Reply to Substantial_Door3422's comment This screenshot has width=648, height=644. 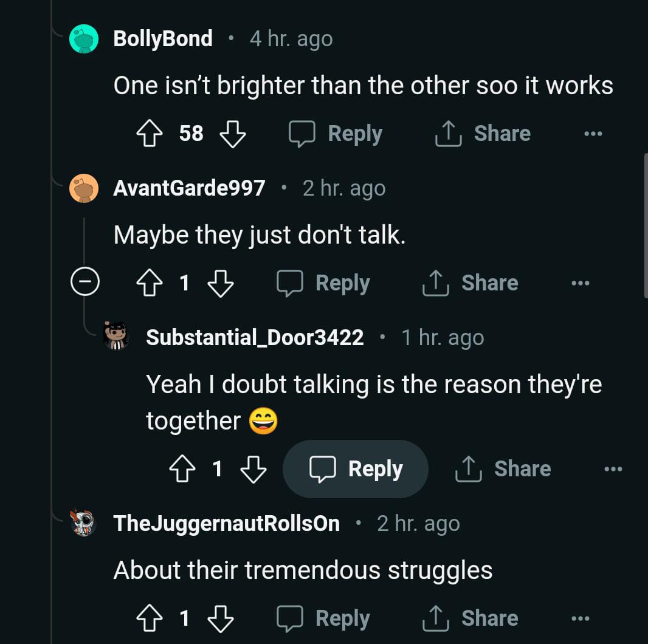(356, 469)
